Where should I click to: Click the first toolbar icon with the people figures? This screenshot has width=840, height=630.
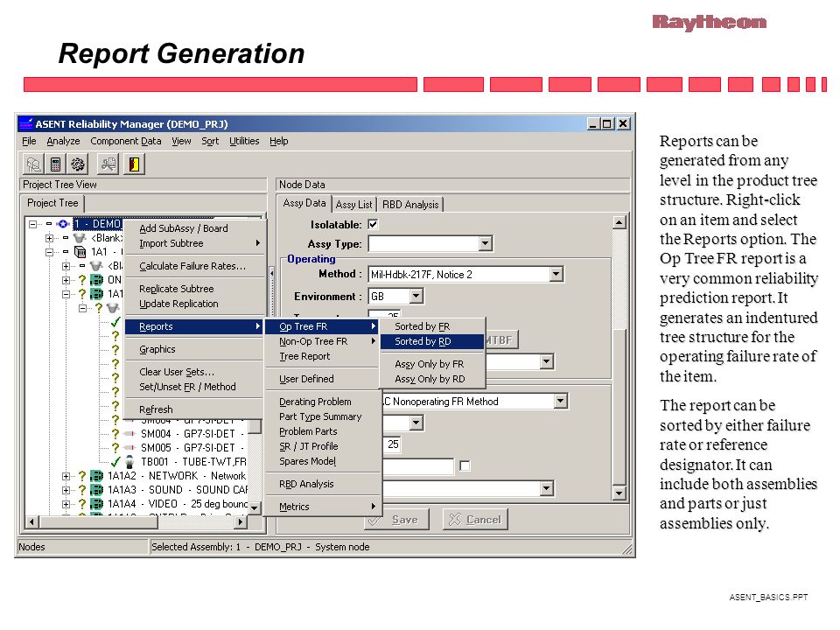(x=33, y=164)
